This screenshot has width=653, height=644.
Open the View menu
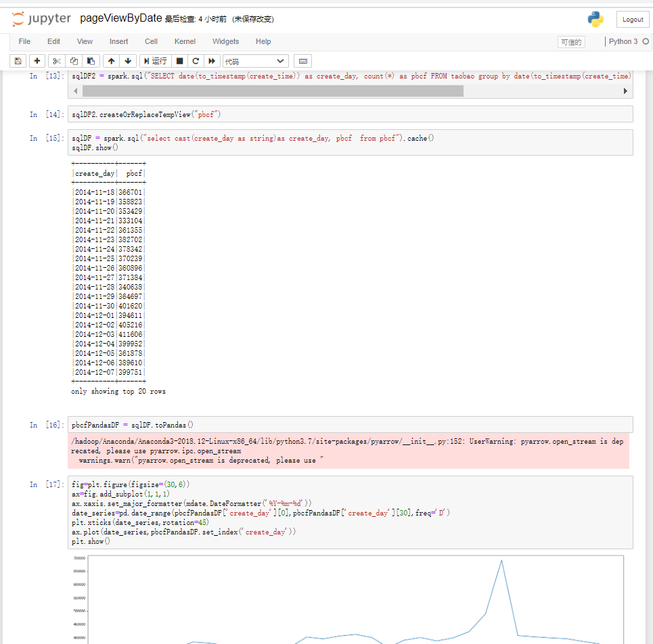point(85,42)
